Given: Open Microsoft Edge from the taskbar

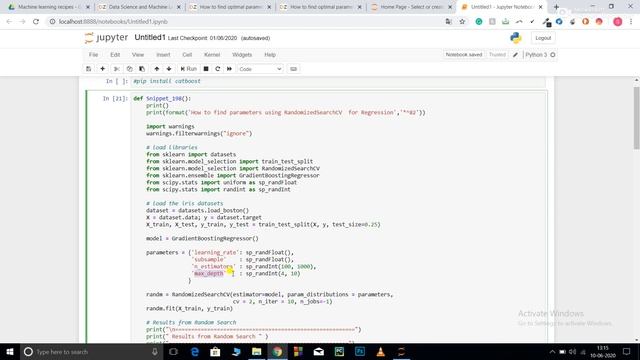Looking at the screenshot, I should click(195, 351).
